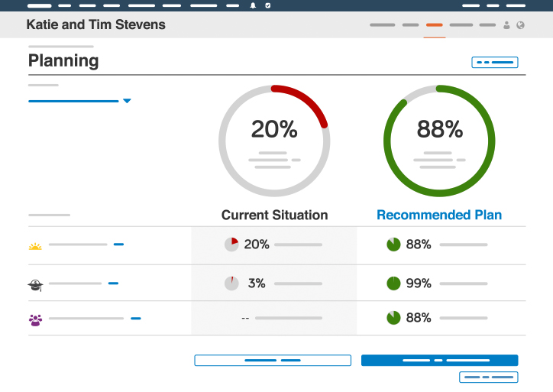Click the 20% red pie chart icon
Image resolution: width=553 pixels, height=392 pixels.
[x=231, y=245]
